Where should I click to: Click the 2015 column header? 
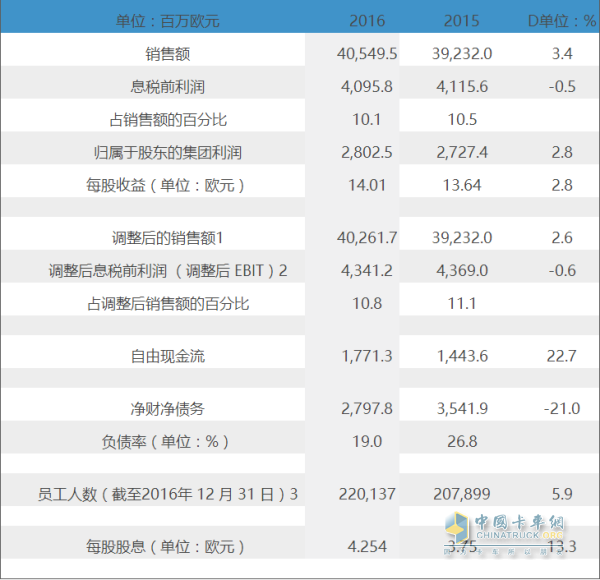(463, 20)
